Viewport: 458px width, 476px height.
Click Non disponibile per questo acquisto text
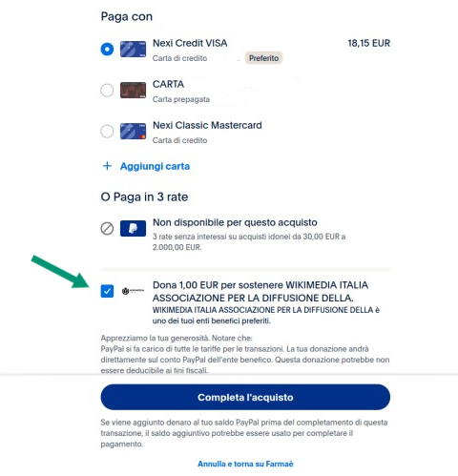[235, 222]
